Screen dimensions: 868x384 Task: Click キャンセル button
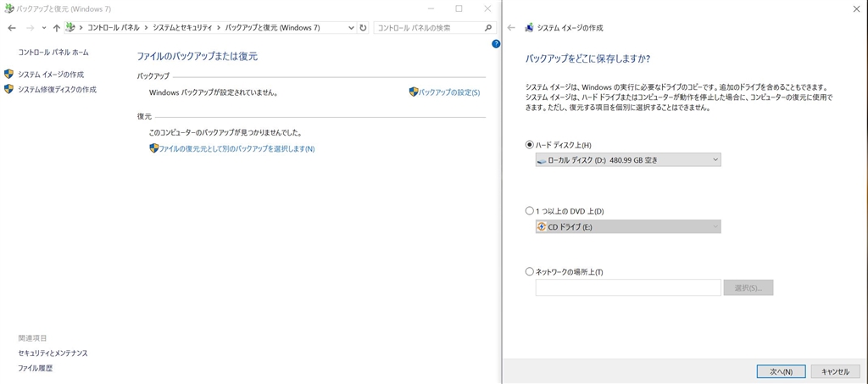(835, 371)
